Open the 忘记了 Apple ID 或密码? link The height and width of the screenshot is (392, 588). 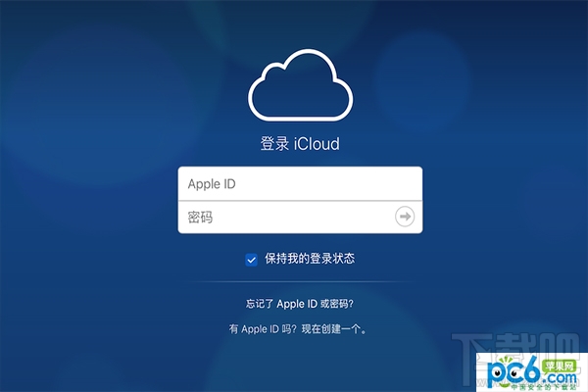pos(300,304)
